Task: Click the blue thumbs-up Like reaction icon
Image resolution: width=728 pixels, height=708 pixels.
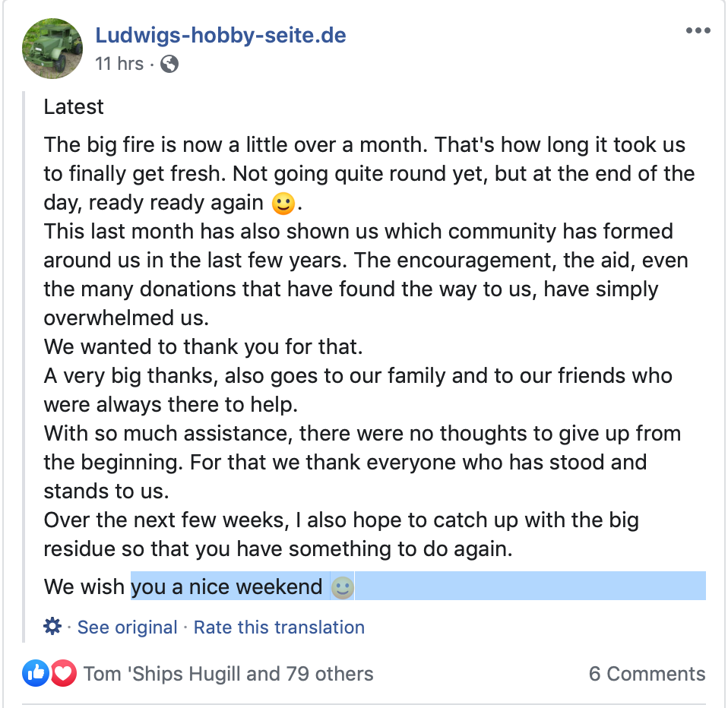Action: (36, 674)
